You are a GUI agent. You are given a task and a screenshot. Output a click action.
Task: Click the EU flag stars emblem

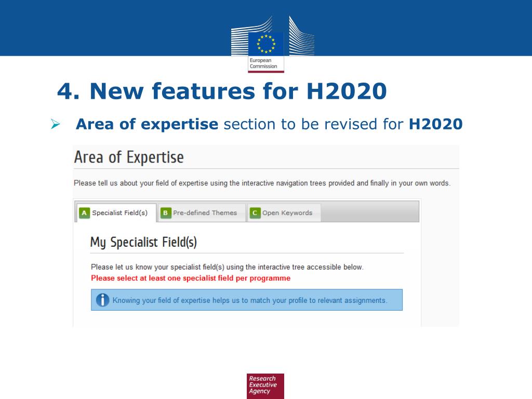tap(266, 44)
